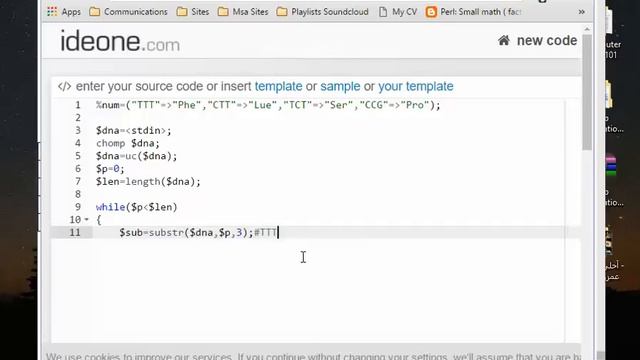640x360 pixels.
Task: Place cursor on the $sub=substr line
Action: tap(198, 233)
